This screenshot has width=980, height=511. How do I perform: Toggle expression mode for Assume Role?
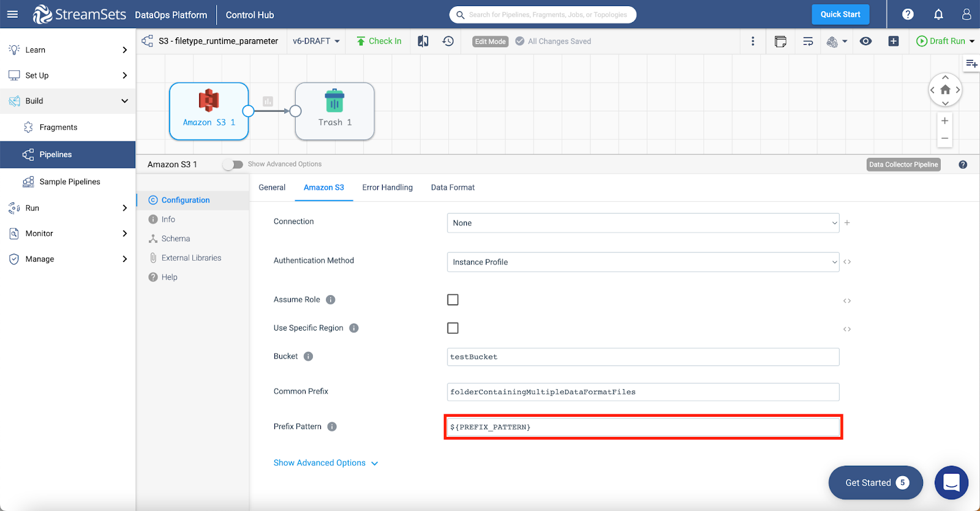[847, 300]
